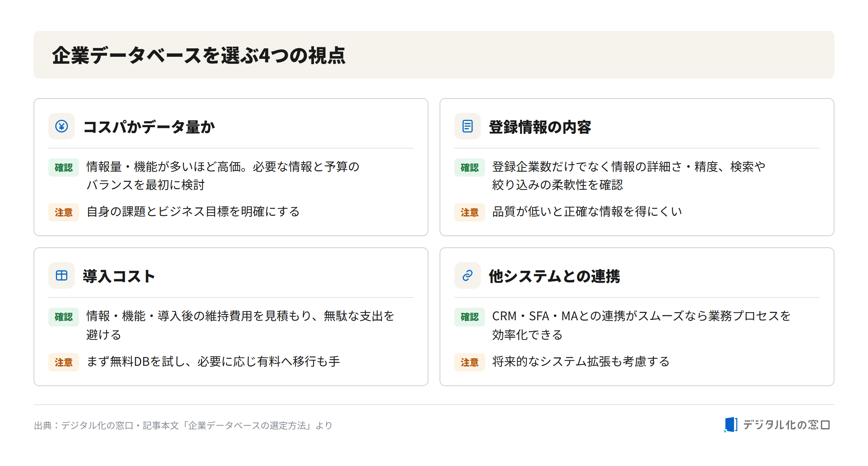Viewport: 868px width, 466px height.
Task: Click the heading 登録情報の内容
Action: (x=540, y=127)
